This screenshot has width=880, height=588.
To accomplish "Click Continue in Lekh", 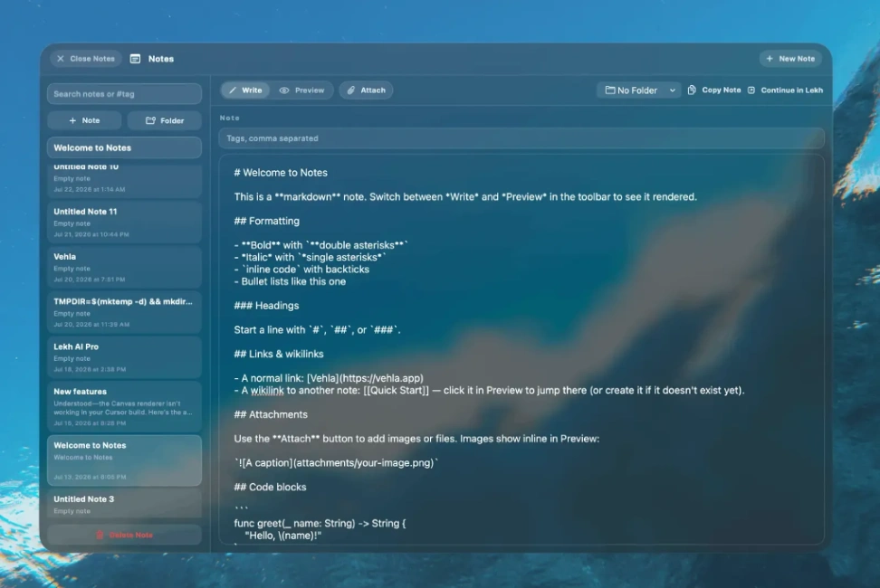I will pyautogui.click(x=785, y=90).
